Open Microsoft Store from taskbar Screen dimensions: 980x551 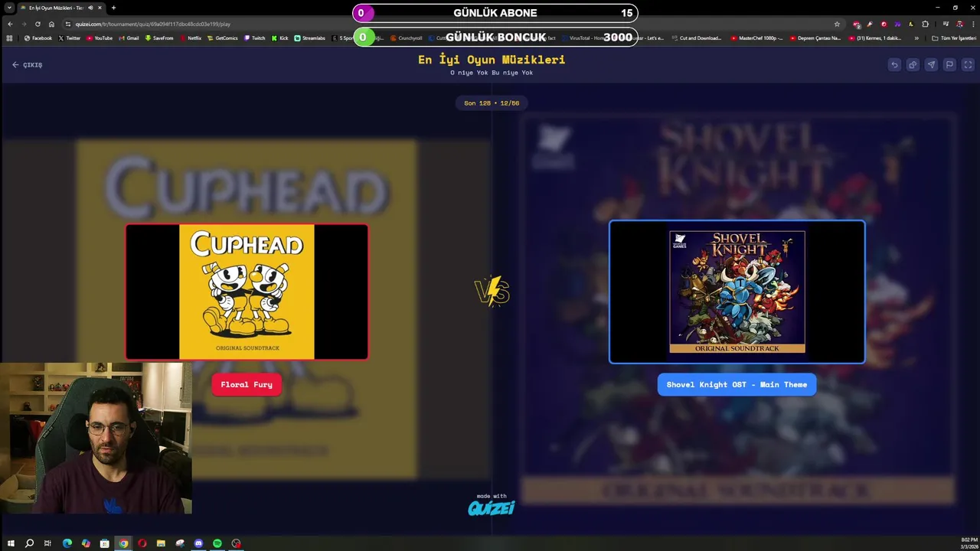[104, 543]
